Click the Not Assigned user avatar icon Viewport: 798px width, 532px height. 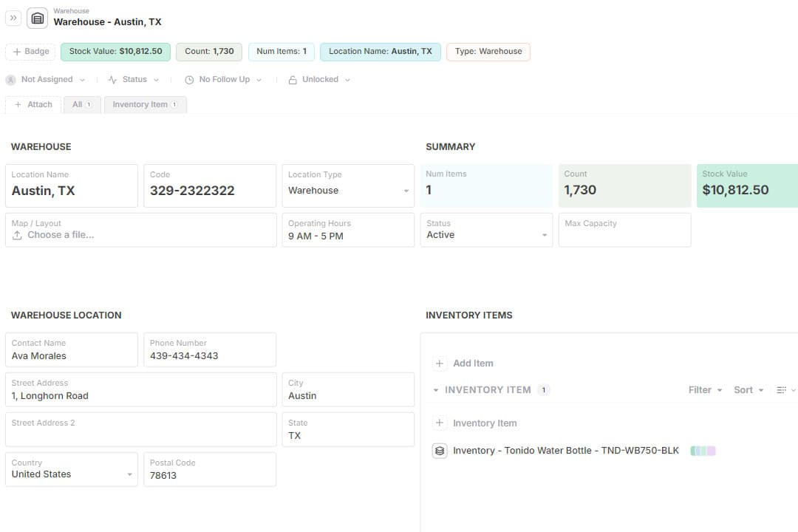tap(11, 80)
